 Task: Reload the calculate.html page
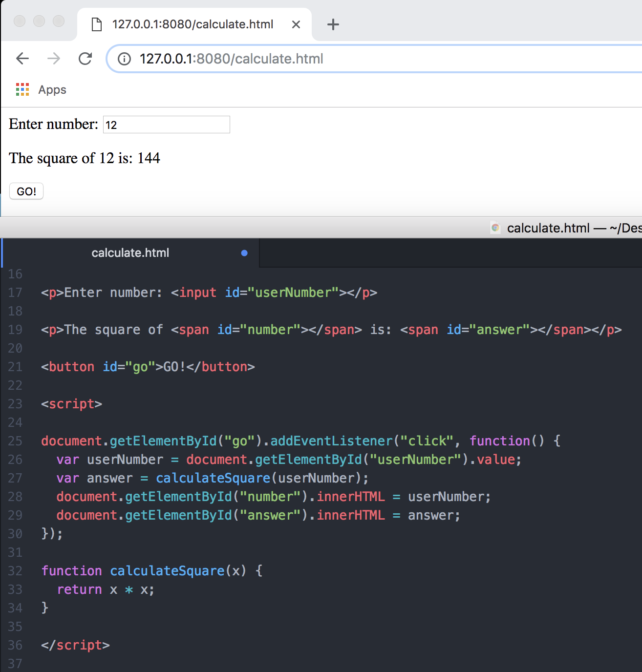[86, 59]
